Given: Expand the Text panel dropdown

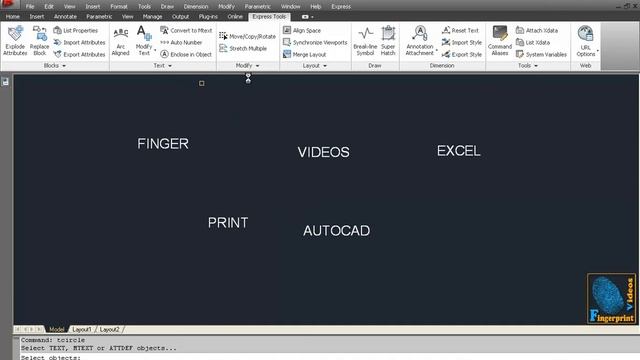Looking at the screenshot, I should [x=170, y=66].
